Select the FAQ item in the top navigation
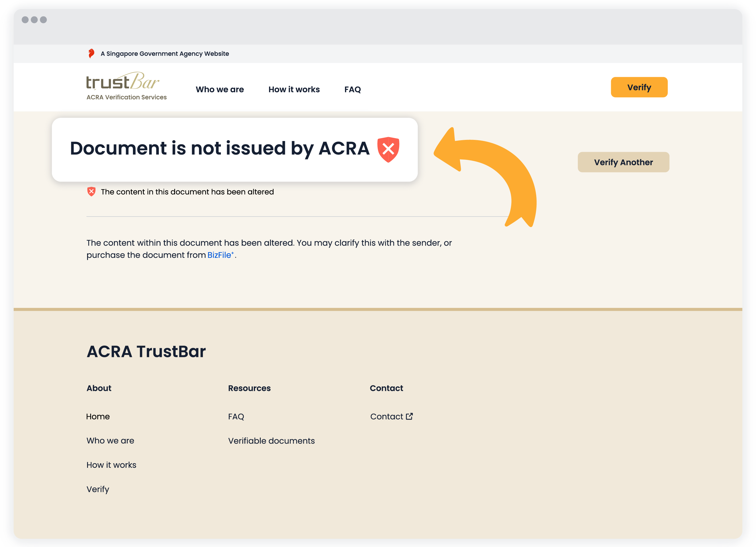The width and height of the screenshot is (756, 547). (x=352, y=89)
